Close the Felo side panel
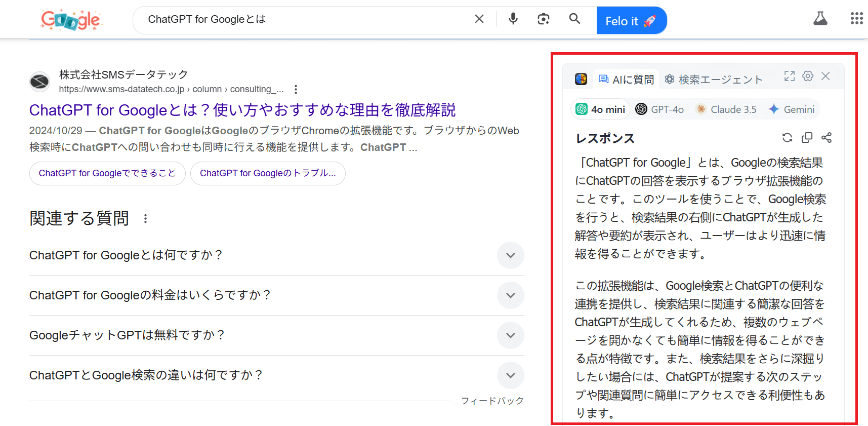Viewport: 868px width, 426px height. click(826, 76)
